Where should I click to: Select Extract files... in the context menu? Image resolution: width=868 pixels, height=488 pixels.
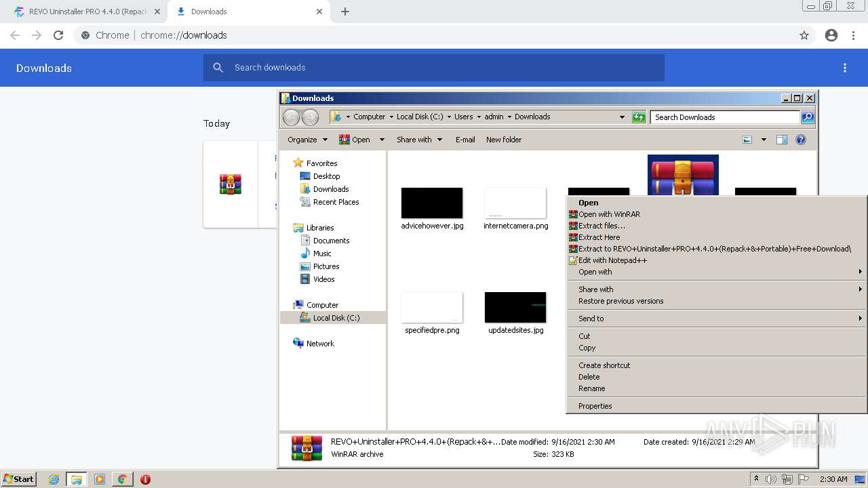716,226
